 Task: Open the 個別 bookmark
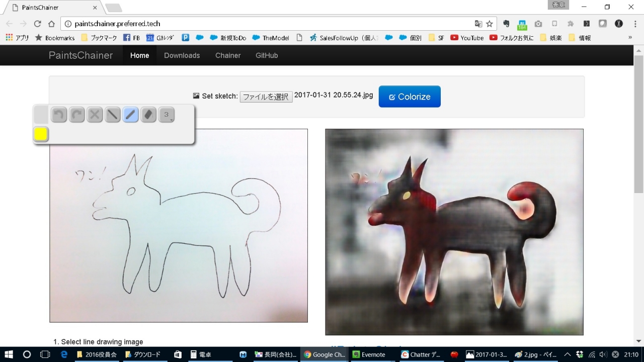click(x=411, y=38)
